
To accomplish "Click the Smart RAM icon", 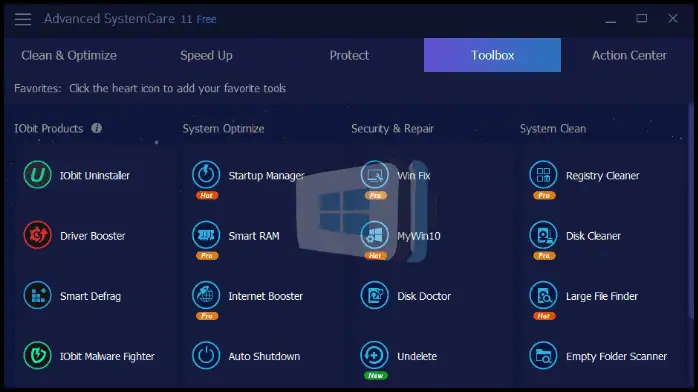I will [206, 234].
